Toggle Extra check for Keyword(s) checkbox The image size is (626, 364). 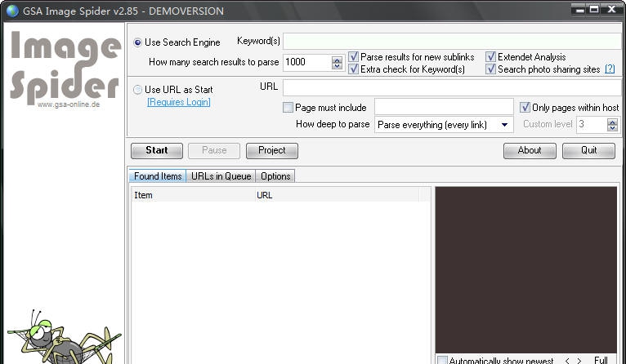click(353, 69)
